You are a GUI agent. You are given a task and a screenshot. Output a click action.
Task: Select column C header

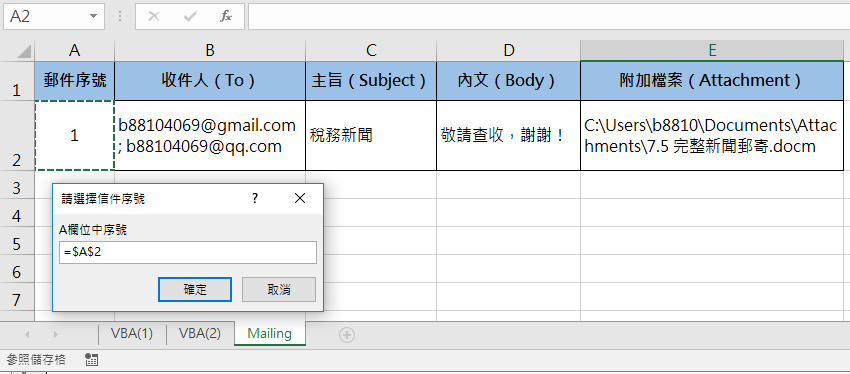coord(371,50)
